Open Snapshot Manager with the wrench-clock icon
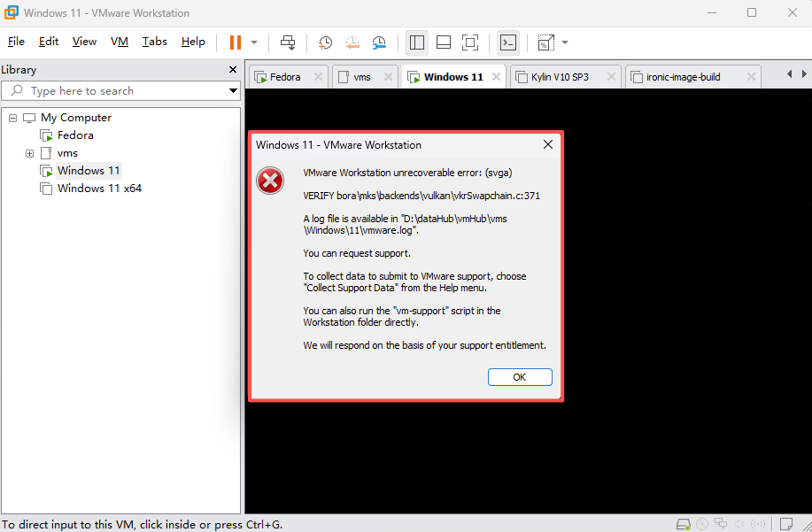 [379, 43]
